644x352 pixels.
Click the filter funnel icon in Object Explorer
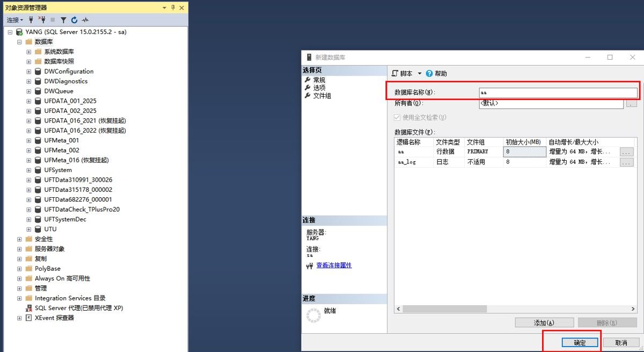63,20
